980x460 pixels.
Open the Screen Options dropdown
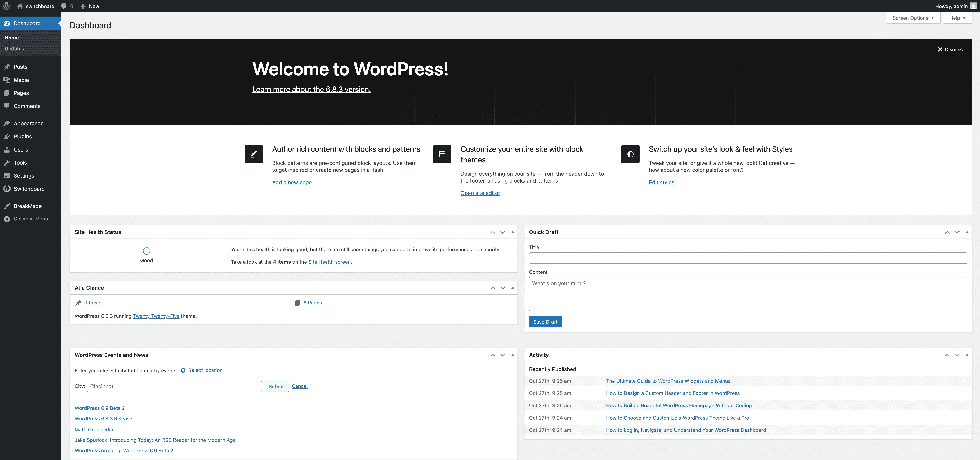pos(913,18)
